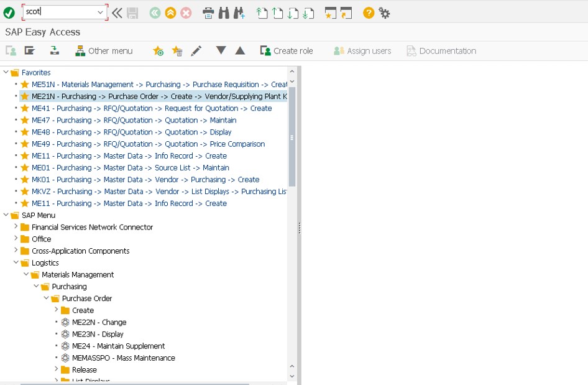Go to the first page icon

point(262,13)
